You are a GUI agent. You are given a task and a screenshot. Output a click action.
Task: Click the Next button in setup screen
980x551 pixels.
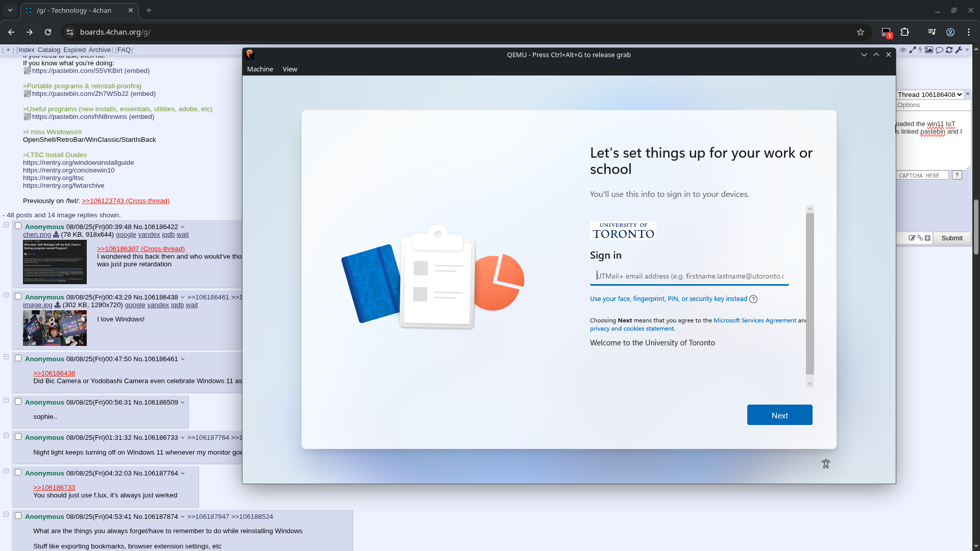(779, 415)
